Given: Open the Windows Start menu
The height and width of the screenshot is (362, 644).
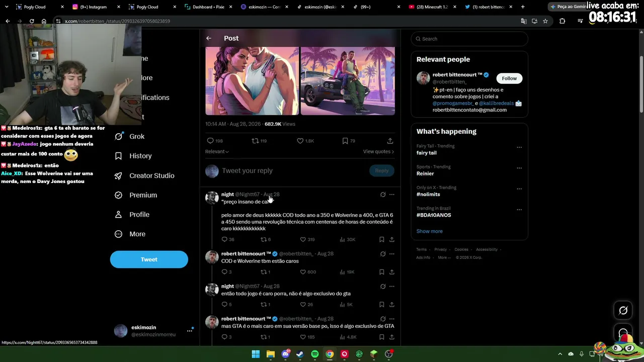Looking at the screenshot, I should point(256,354).
